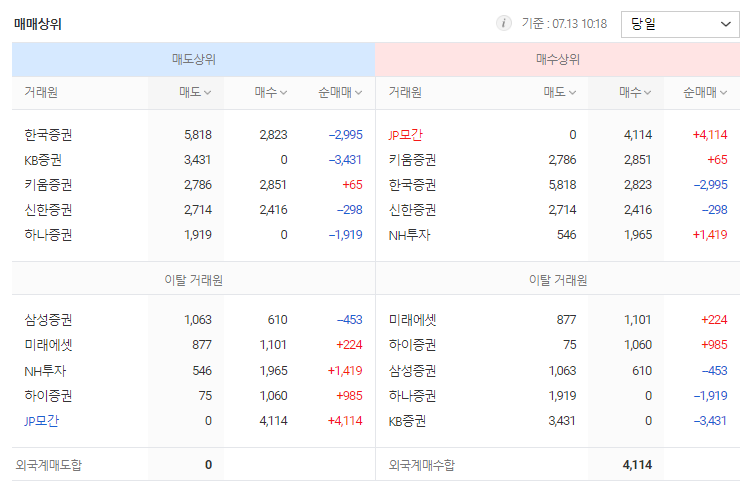
Task: Click 한국증권 in 매수상위 list
Action: 412,185
